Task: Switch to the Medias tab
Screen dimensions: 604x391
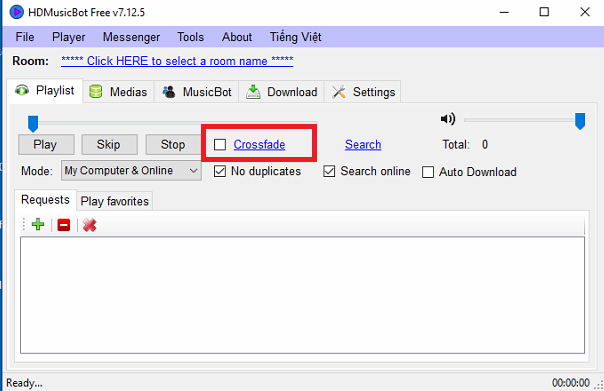Action: 119,92
